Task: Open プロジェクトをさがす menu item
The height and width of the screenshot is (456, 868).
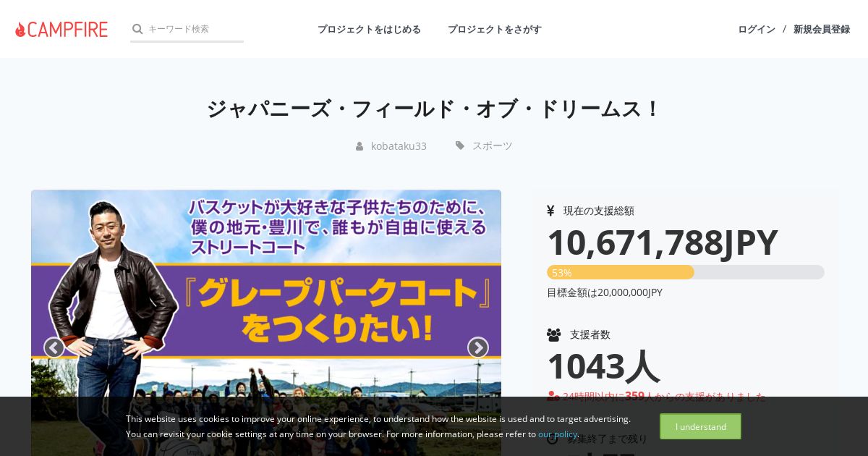Action: point(495,29)
